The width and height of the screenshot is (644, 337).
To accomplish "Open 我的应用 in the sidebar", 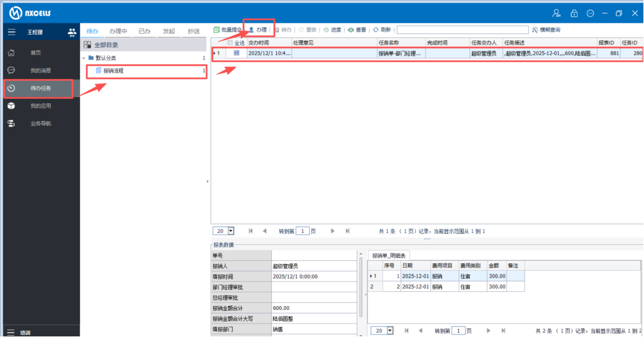I will tap(40, 106).
